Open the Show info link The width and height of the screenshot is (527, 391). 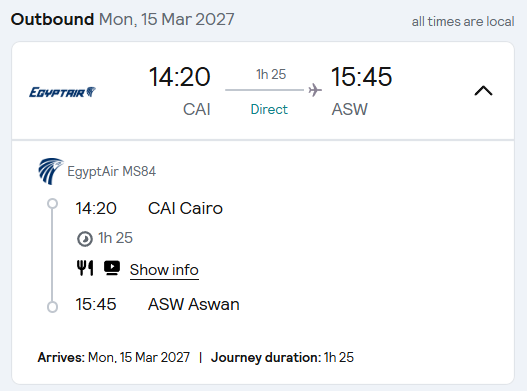pos(164,270)
